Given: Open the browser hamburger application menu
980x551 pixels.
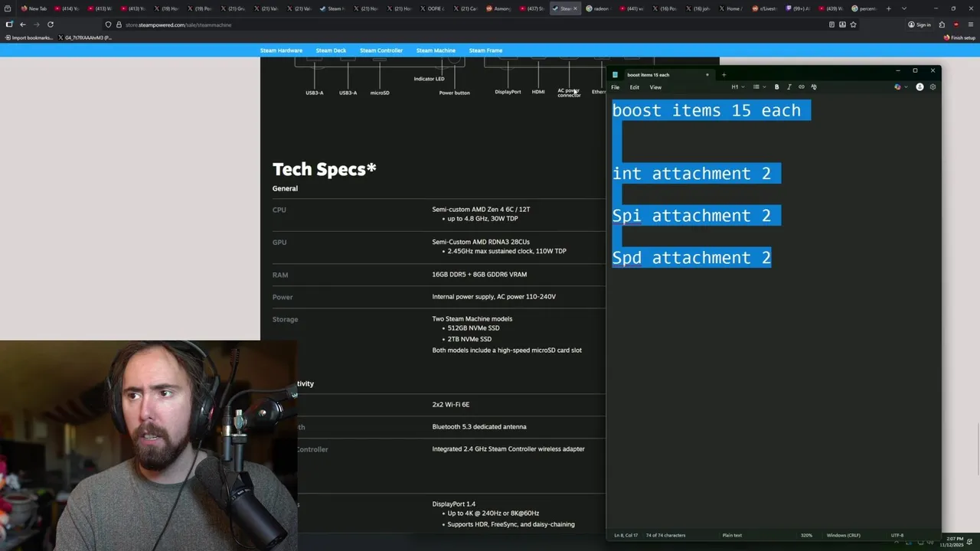Looking at the screenshot, I should tap(970, 24).
